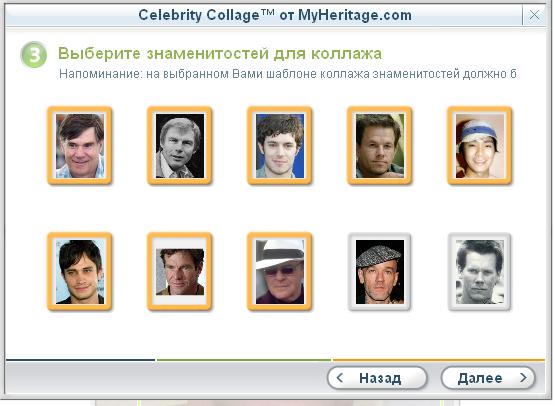Click the right chevron beside Далее
Image resolution: width=555 pixels, height=406 pixels.
click(x=523, y=378)
